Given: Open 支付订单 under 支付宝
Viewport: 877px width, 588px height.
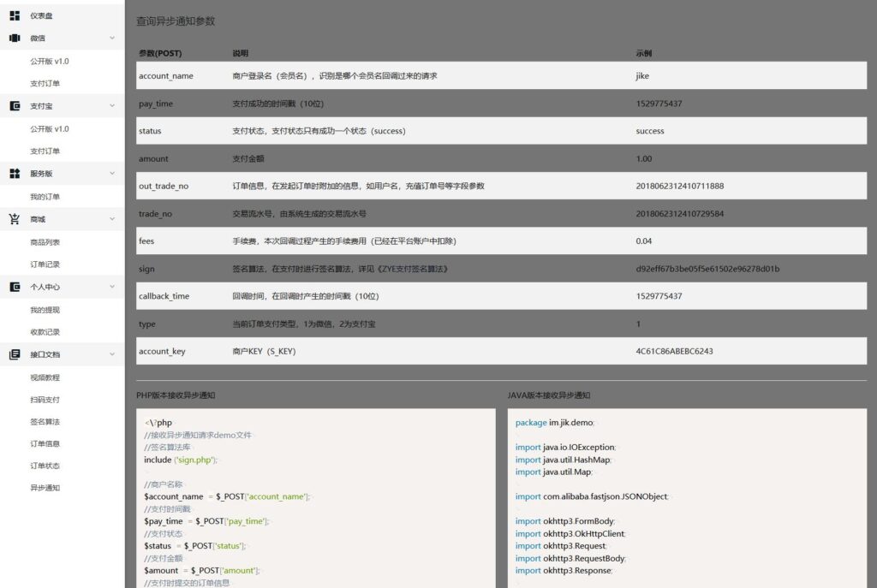Looking at the screenshot, I should point(45,151).
